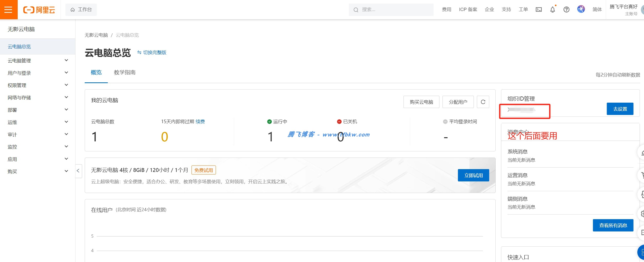Click the 立即试用 button

(x=474, y=175)
